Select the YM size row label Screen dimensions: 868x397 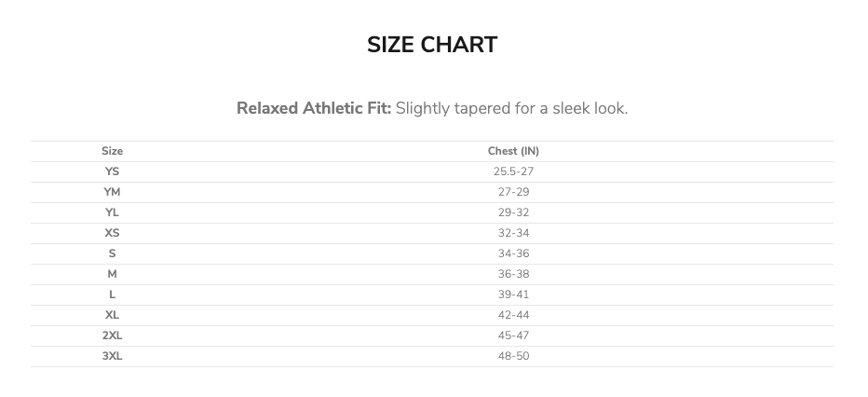112,192
